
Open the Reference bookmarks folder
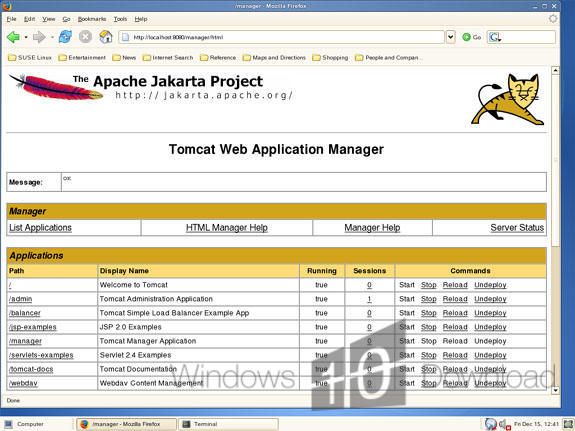point(218,58)
